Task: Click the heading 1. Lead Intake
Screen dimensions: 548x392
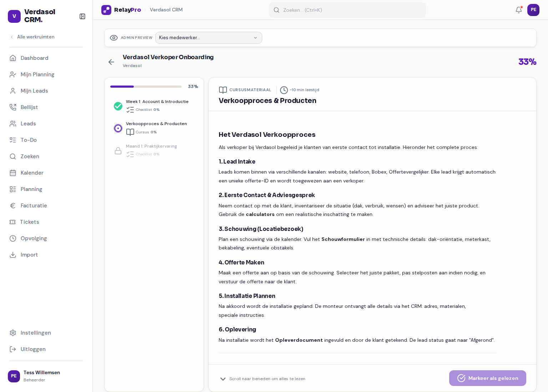Action: tap(237, 162)
